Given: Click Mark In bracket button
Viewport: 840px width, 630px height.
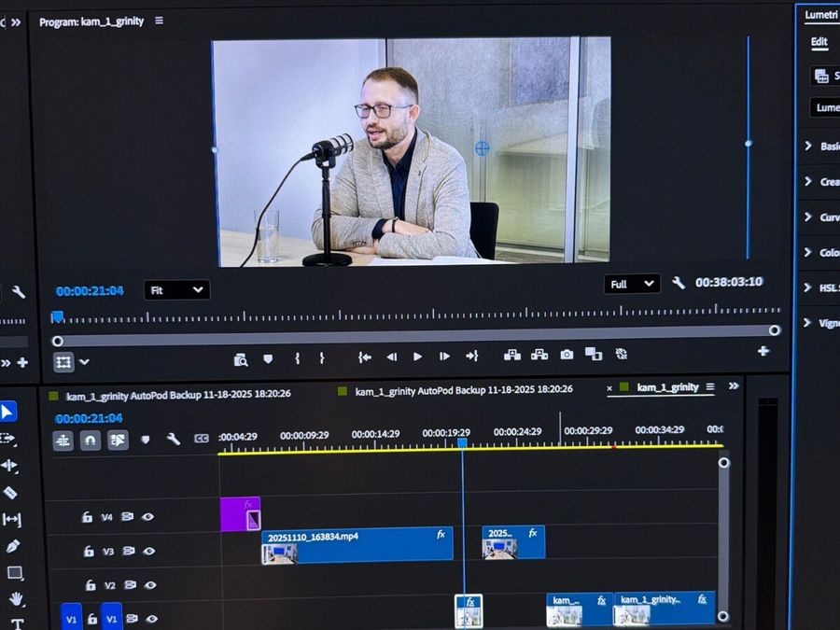Looking at the screenshot, I should 298,357.
